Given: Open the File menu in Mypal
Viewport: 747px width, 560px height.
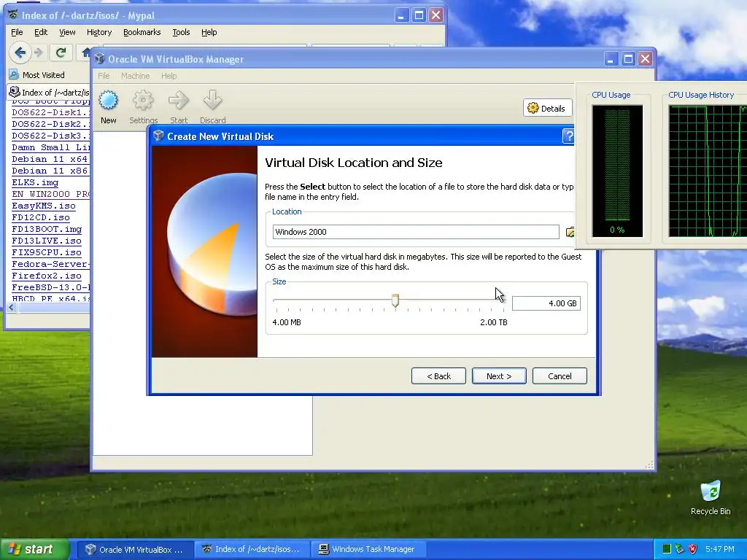Looking at the screenshot, I should pyautogui.click(x=17, y=32).
